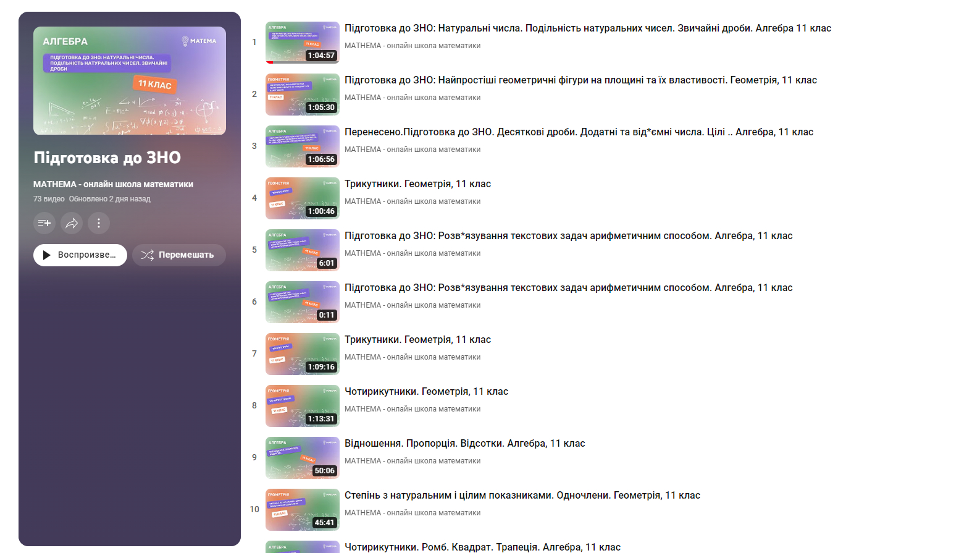Open video thumbnail with duration 1:00:46
This screenshot has width=980, height=553.
pos(303,198)
